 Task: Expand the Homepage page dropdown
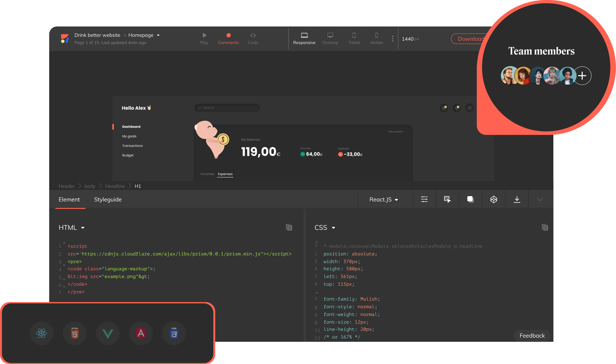(x=158, y=35)
